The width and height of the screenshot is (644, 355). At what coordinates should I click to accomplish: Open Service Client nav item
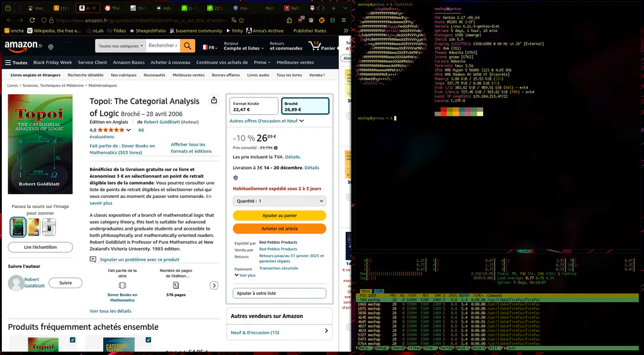click(92, 62)
